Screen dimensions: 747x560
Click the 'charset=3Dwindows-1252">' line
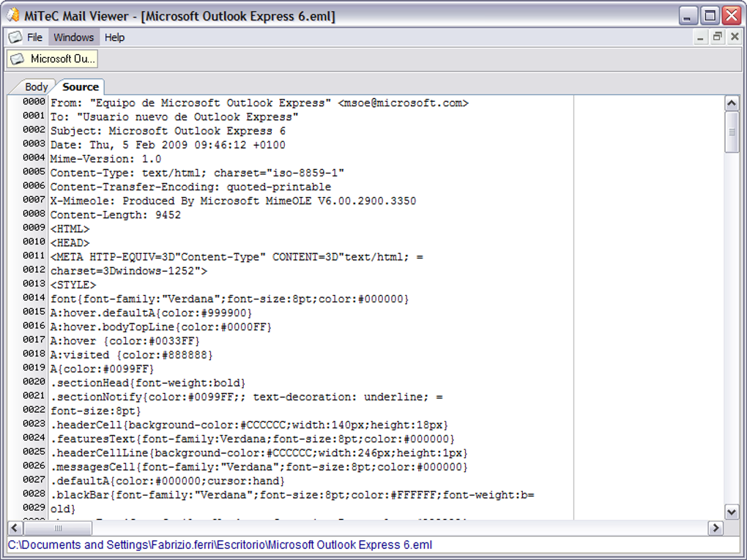coord(129,271)
